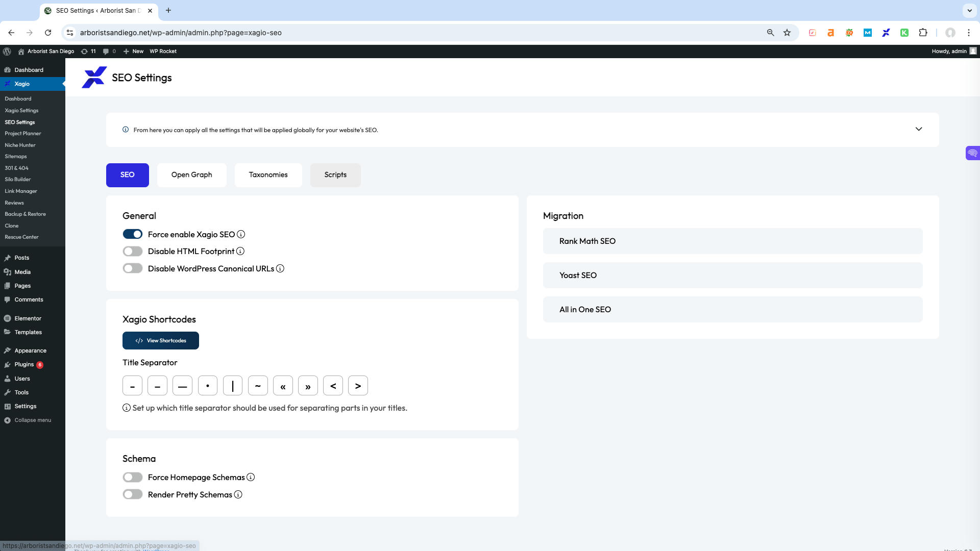This screenshot has width=980, height=551.
Task: Open Elementor in sidebar
Action: [x=28, y=318]
